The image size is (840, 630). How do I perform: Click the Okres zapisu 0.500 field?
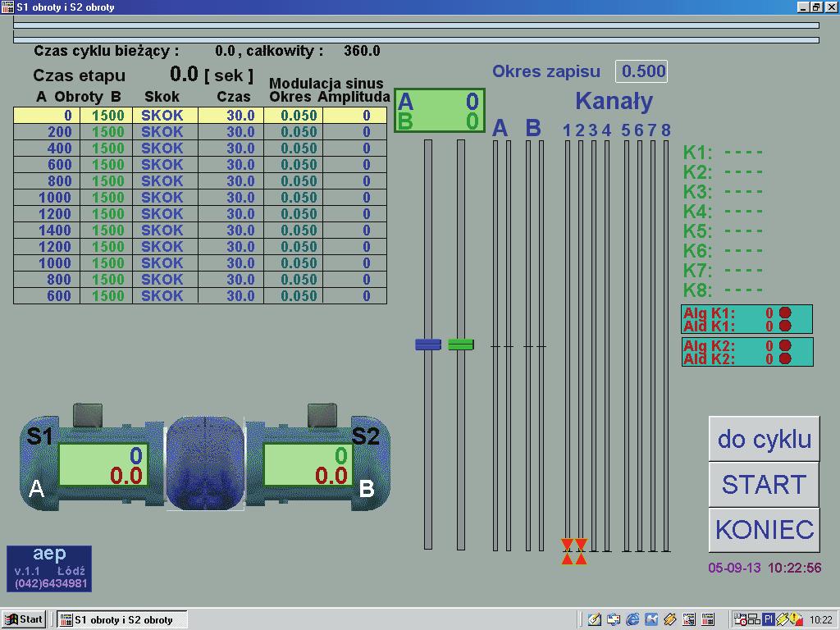tap(641, 71)
